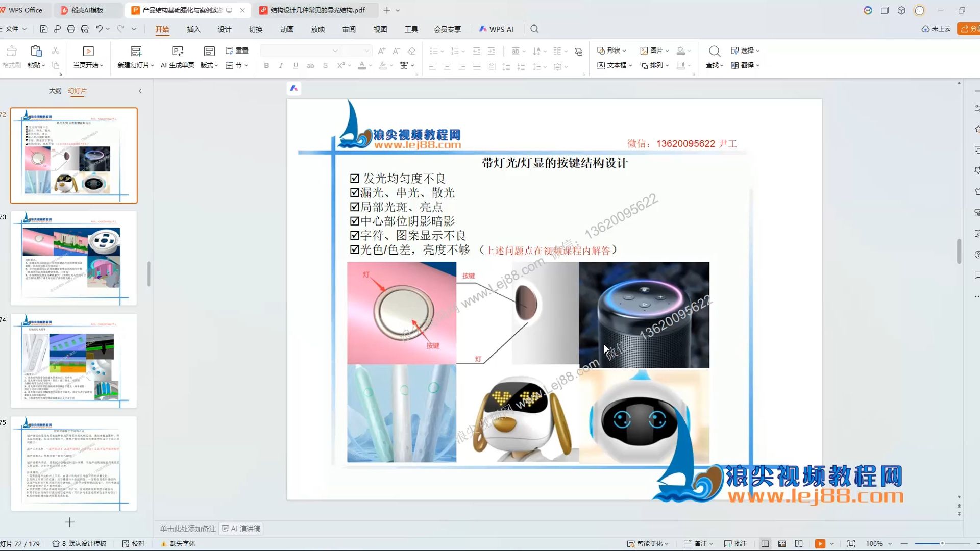The width and height of the screenshot is (980, 551).
Task: Open the View (视图) ribbon tab
Action: click(x=380, y=29)
